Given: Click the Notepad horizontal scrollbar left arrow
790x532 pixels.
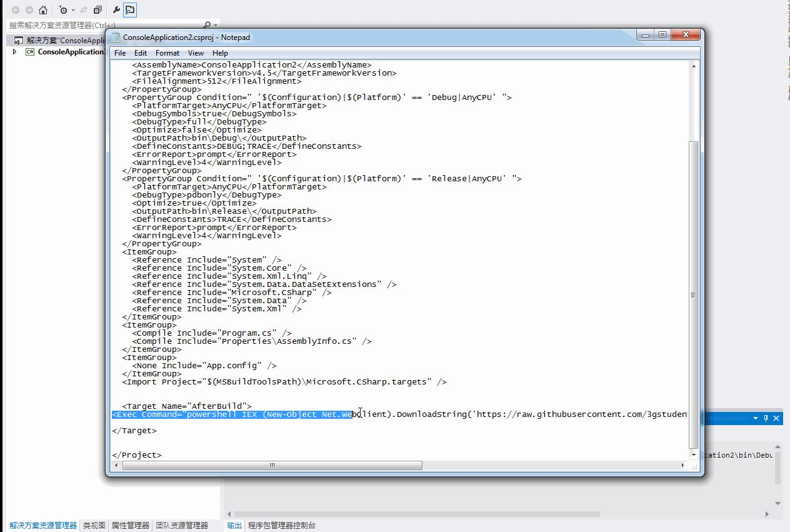Looking at the screenshot, I should click(117, 465).
